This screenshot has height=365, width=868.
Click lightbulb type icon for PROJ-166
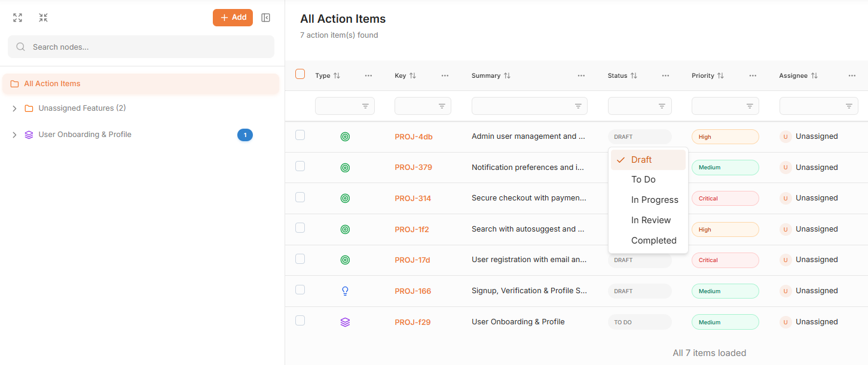click(x=345, y=291)
